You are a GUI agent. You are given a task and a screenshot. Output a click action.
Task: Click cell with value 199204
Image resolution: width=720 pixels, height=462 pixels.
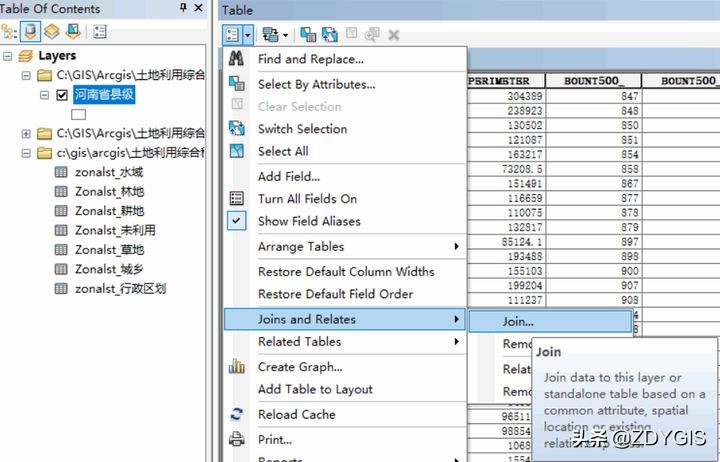pyautogui.click(x=506, y=286)
